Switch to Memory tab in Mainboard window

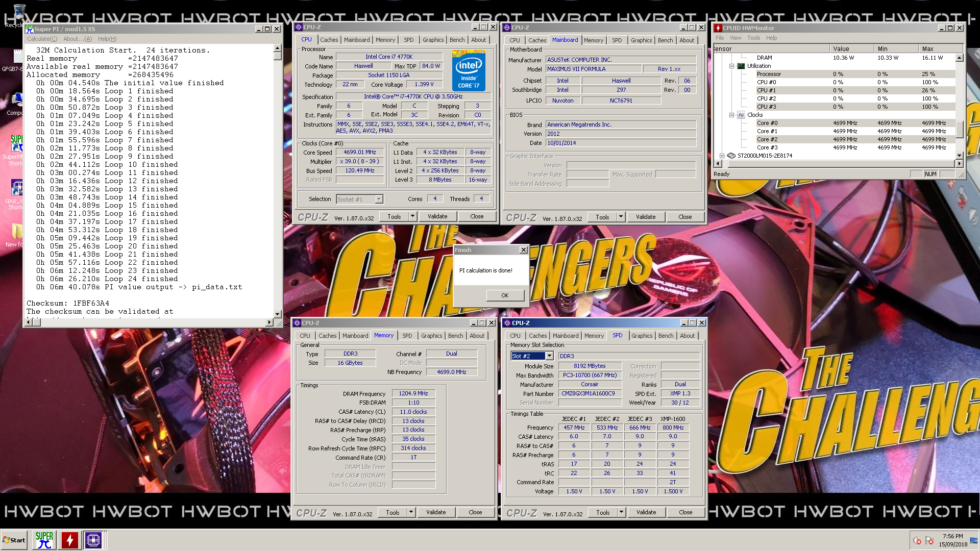(x=594, y=40)
